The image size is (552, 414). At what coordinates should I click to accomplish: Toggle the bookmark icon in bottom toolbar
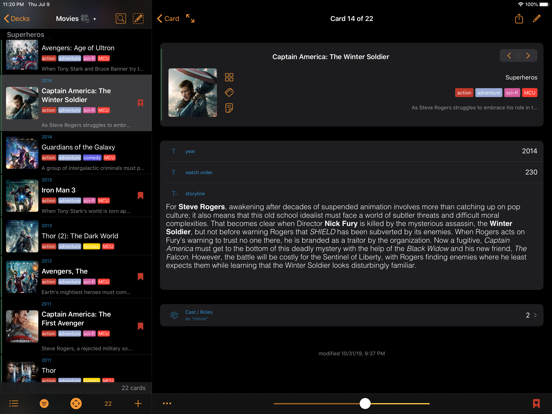pos(536,403)
